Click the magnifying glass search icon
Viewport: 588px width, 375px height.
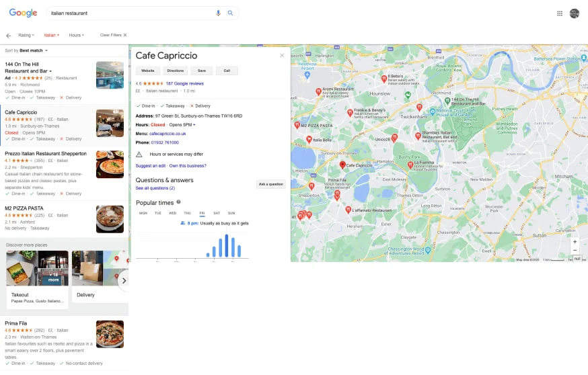[230, 13]
